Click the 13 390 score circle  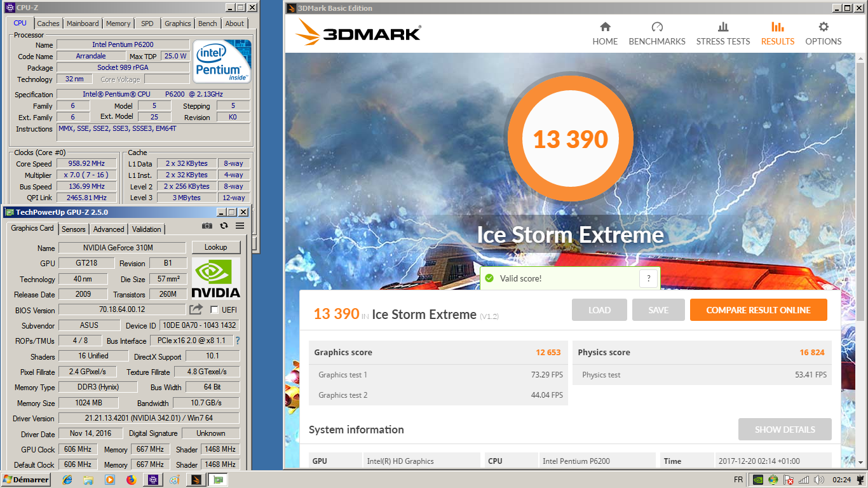pyautogui.click(x=571, y=139)
